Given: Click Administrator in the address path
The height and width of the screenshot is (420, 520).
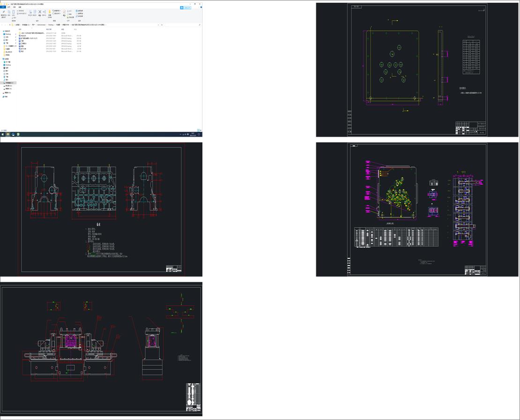Looking at the screenshot, I should point(41,25).
